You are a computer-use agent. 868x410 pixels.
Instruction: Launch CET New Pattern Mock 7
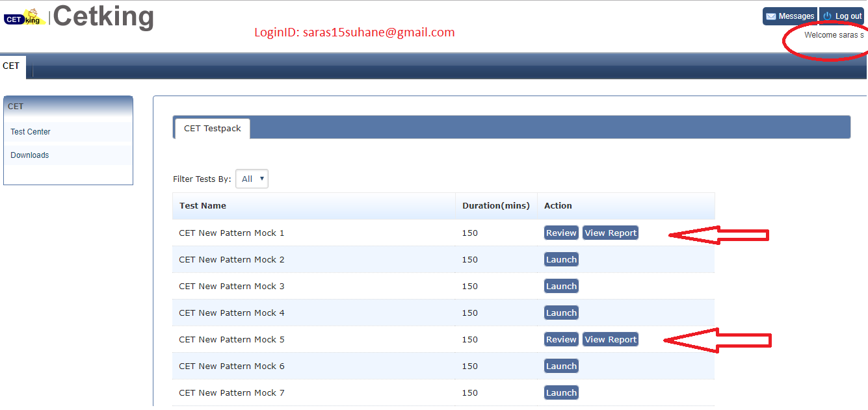(x=561, y=393)
